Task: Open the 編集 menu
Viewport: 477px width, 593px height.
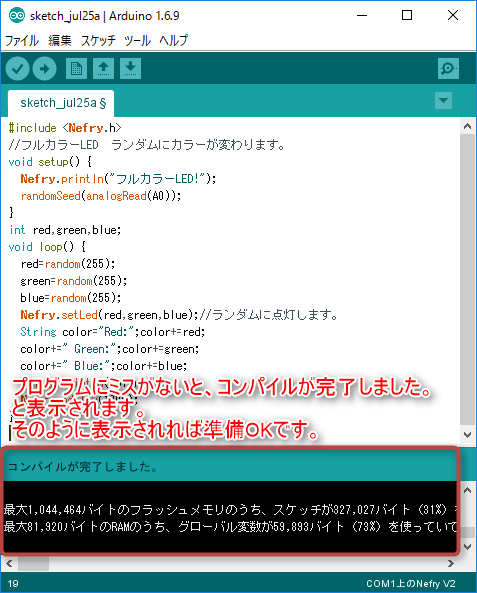Action: (x=60, y=40)
